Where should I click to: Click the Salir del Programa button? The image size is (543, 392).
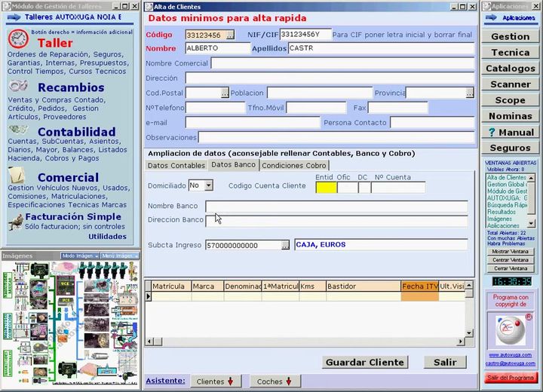click(511, 378)
